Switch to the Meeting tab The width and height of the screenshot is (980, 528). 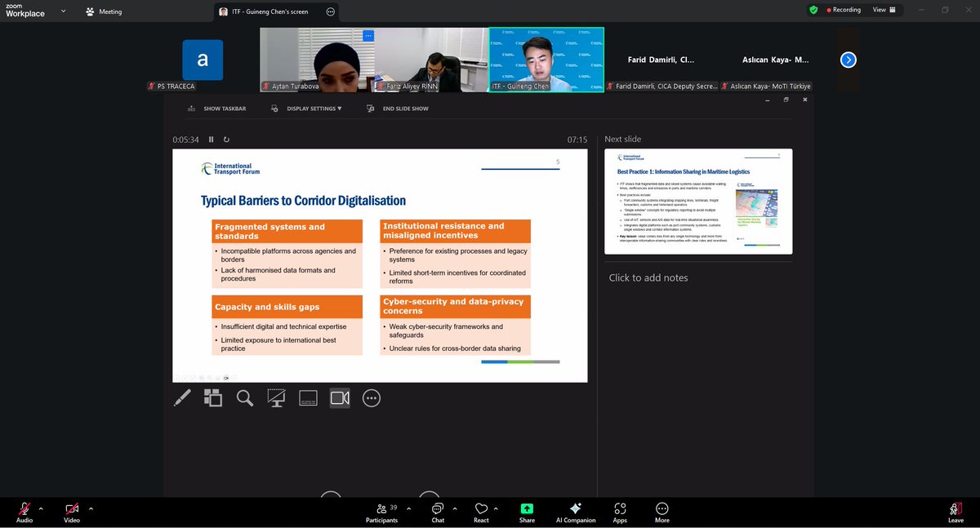pyautogui.click(x=104, y=11)
